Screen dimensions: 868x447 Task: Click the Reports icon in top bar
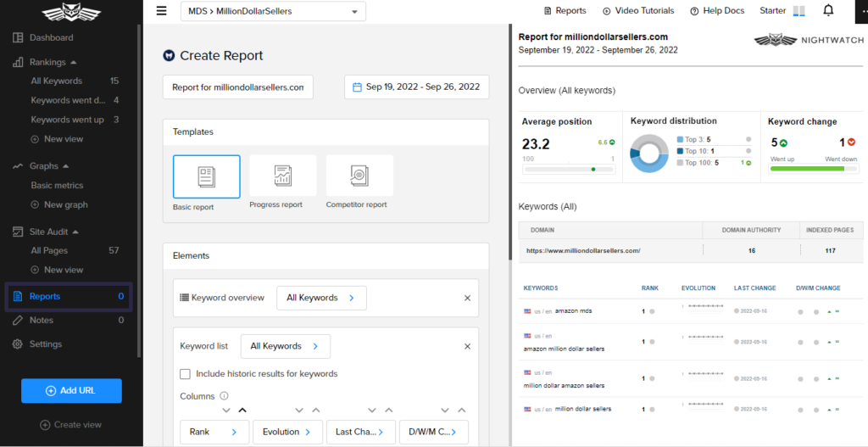(548, 10)
